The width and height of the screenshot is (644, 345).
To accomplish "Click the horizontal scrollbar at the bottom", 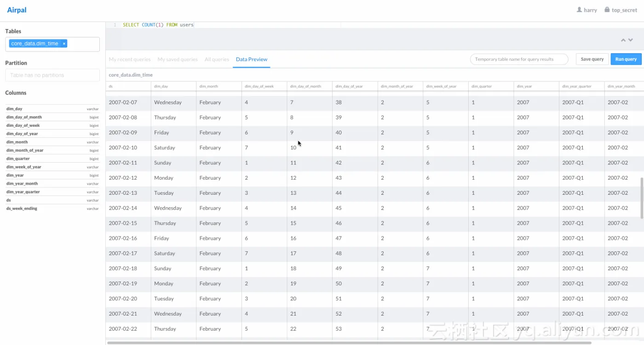I will pos(350,343).
